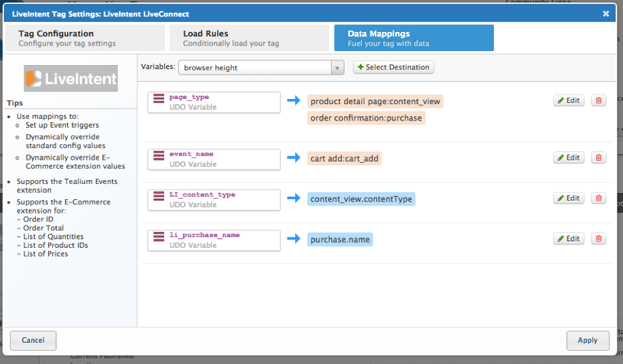The image size is (623, 364).
Task: Click the drag handle icon for LI_content_type
Action: [x=159, y=199]
